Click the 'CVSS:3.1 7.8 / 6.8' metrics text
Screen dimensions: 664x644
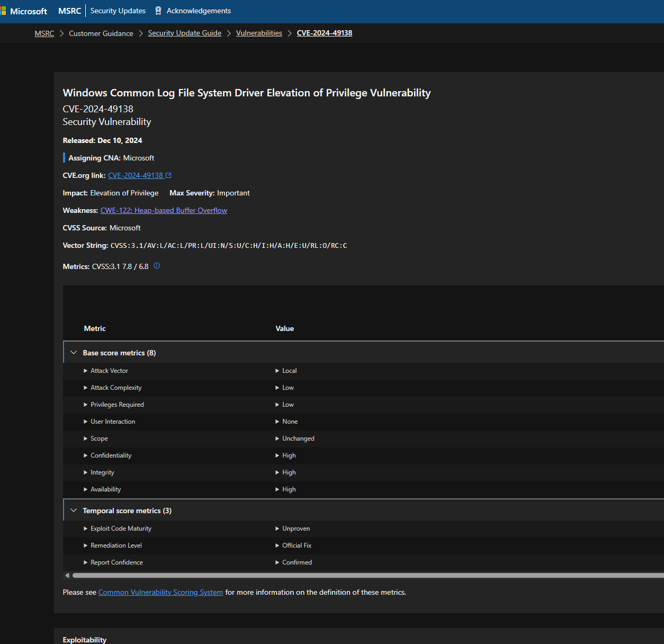(x=120, y=266)
